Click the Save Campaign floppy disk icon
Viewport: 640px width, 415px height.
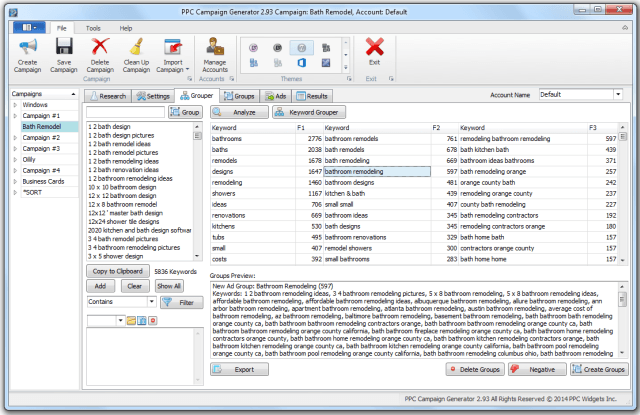click(64, 48)
